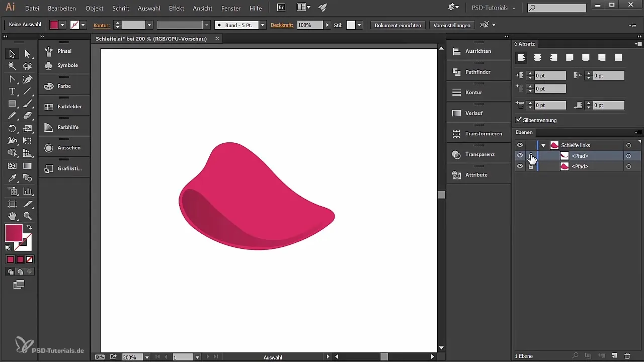Image resolution: width=644 pixels, height=362 pixels.
Task: Click the trash icon in Ebenen panel
Action: tap(627, 356)
